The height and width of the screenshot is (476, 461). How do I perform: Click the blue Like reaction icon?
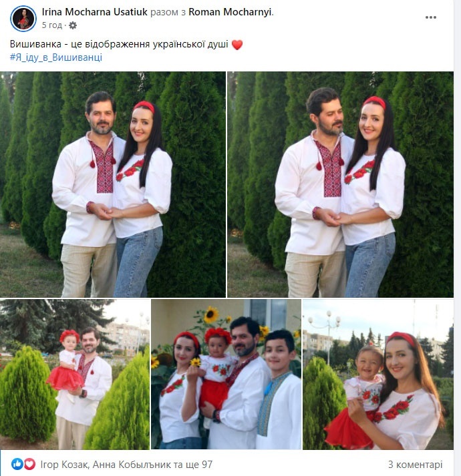coord(17,464)
